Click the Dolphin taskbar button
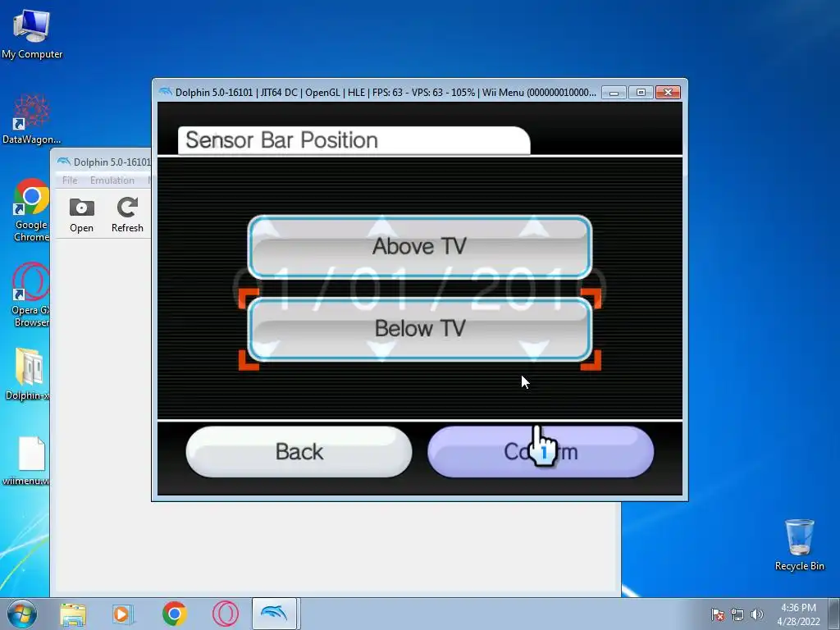 click(274, 614)
